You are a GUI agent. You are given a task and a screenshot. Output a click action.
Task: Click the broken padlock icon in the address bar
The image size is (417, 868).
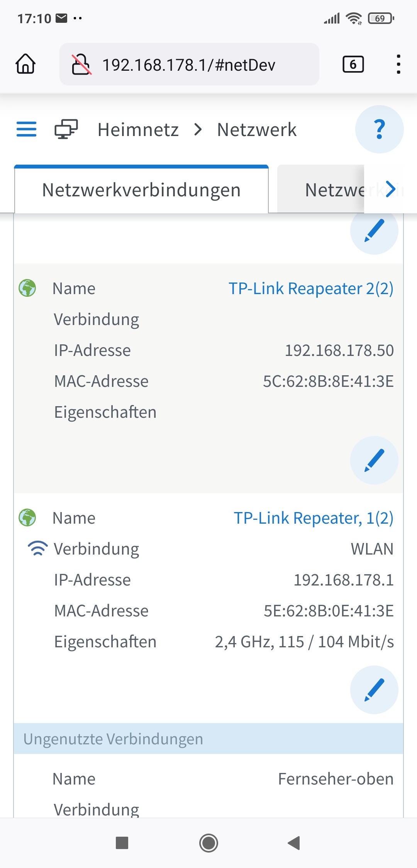click(x=82, y=65)
